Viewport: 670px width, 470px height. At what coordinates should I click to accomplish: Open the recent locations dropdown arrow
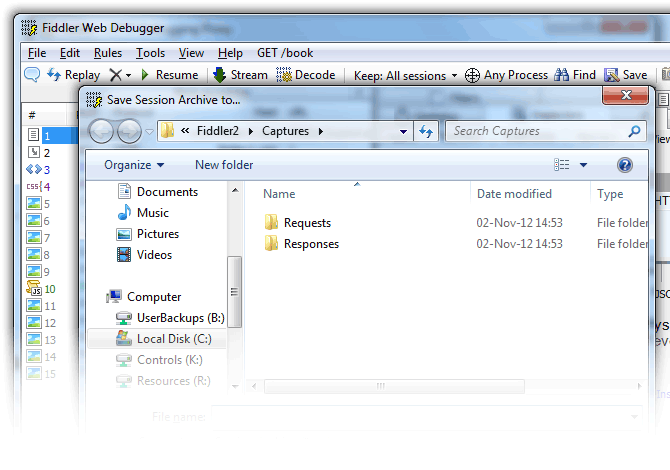(x=149, y=132)
